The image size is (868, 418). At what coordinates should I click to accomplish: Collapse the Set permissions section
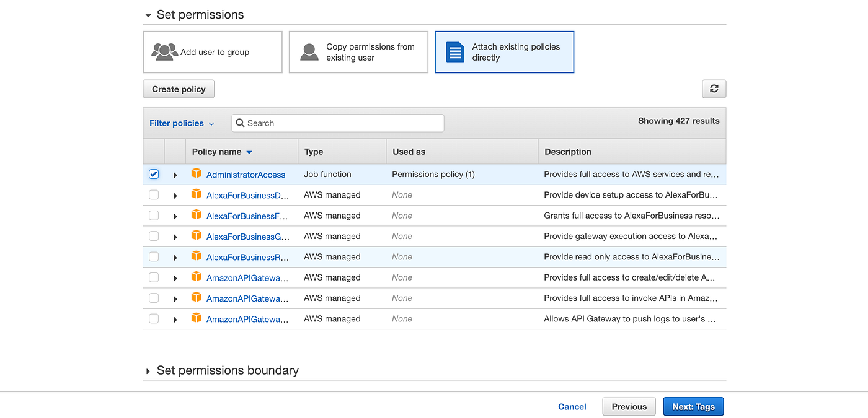coord(148,14)
